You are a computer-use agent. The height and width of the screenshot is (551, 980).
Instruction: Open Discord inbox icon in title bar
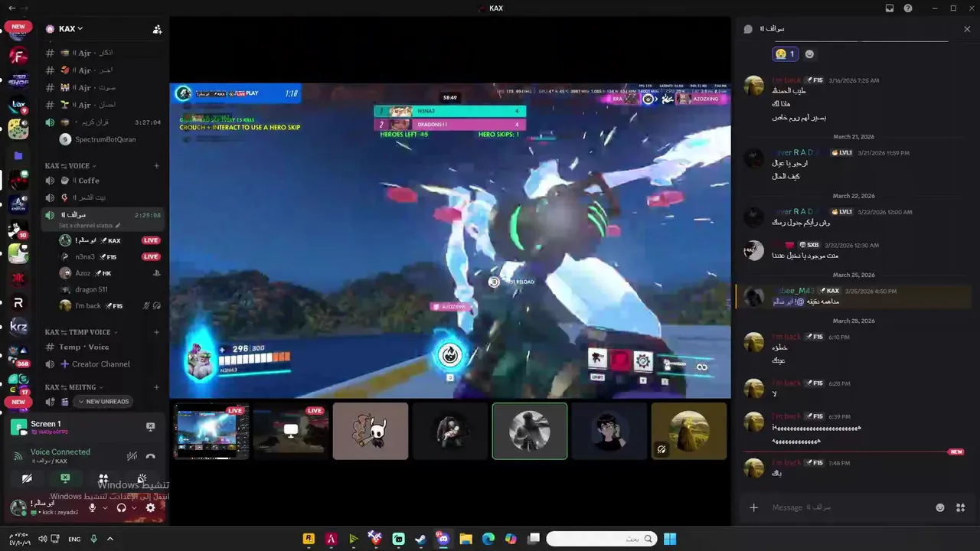[890, 8]
